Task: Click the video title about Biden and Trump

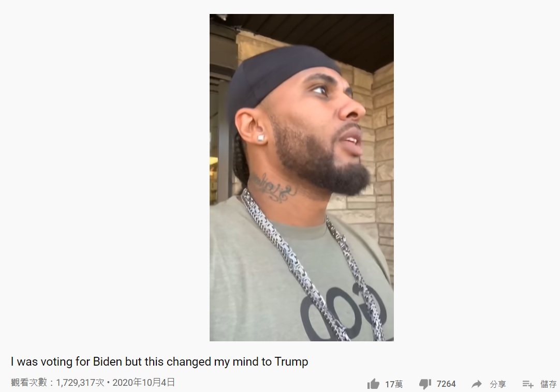Action: [159, 361]
